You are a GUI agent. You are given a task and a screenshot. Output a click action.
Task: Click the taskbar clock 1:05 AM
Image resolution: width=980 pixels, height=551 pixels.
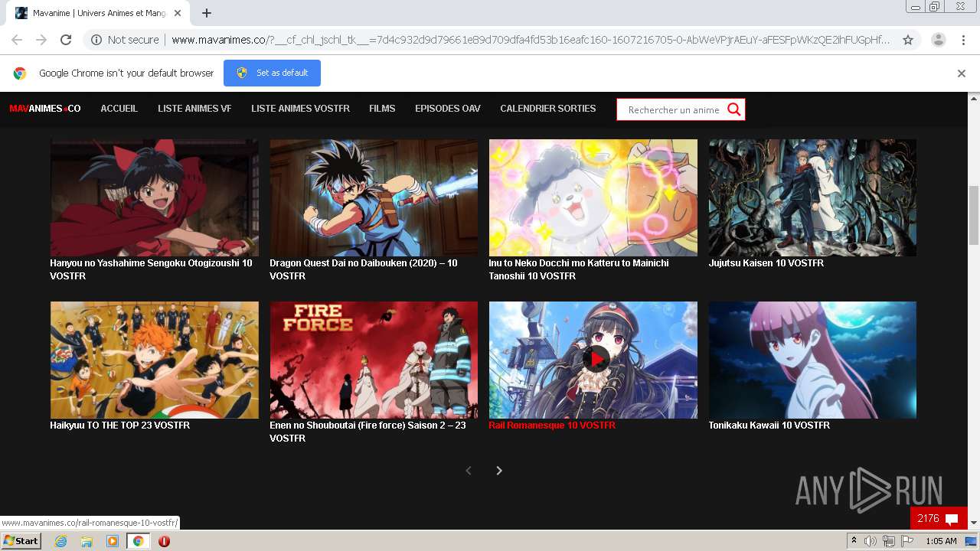coord(941,541)
